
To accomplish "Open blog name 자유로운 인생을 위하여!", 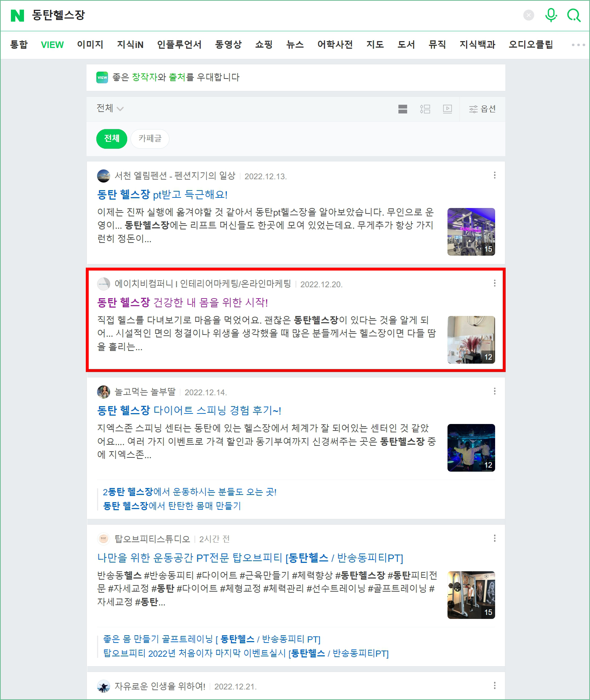I will 160,687.
